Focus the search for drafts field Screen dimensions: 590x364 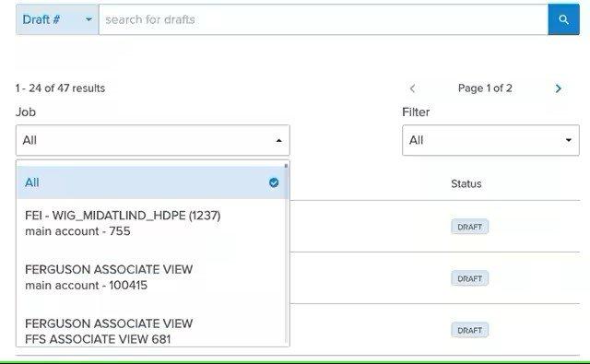[324, 19]
